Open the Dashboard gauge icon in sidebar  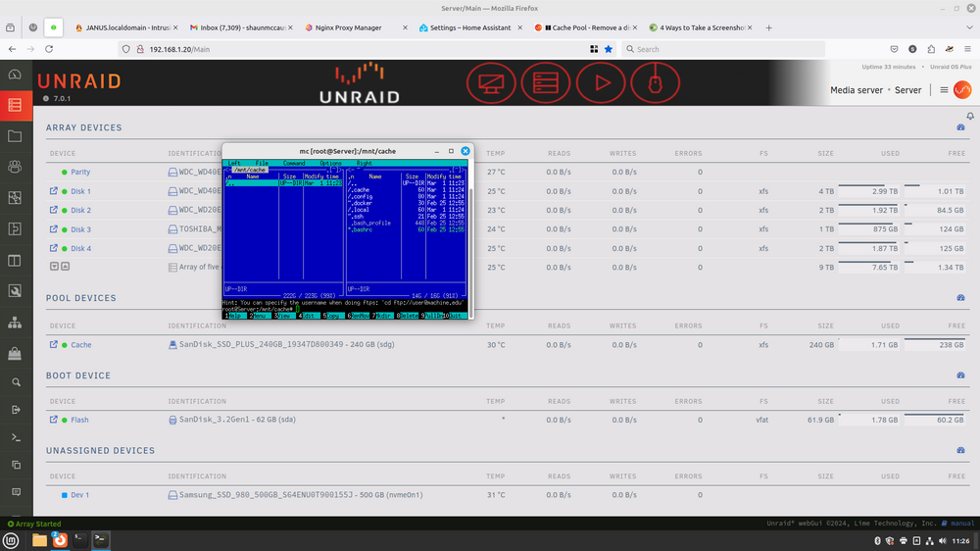[15, 75]
